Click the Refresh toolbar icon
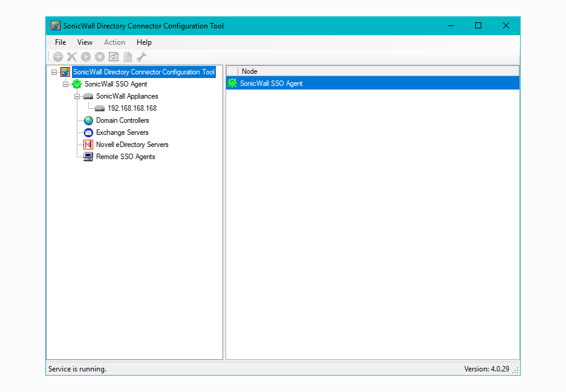 point(114,57)
